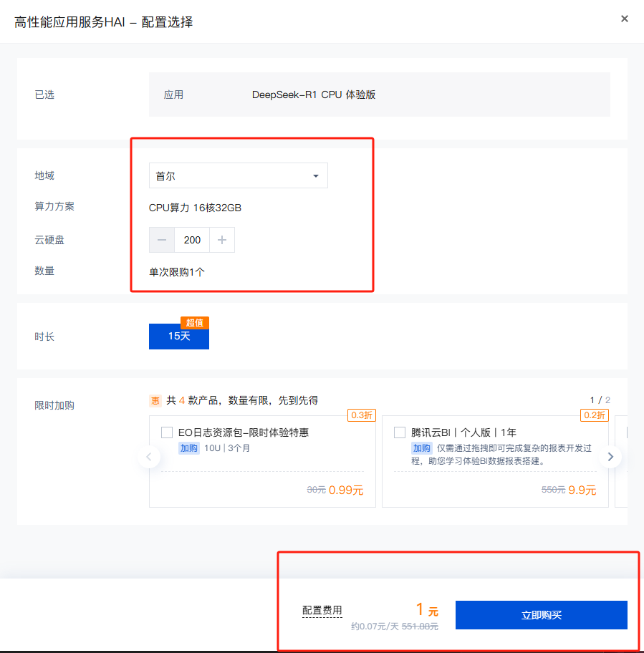The height and width of the screenshot is (653, 644).
Task: Click the 共 4 款产品 promo headline
Action: tap(242, 401)
